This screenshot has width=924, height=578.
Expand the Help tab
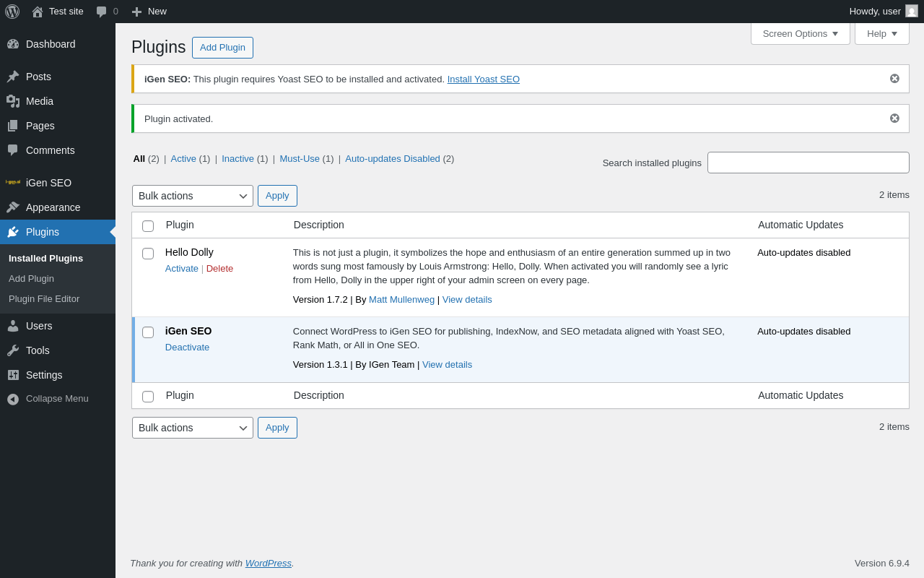pyautogui.click(x=881, y=33)
